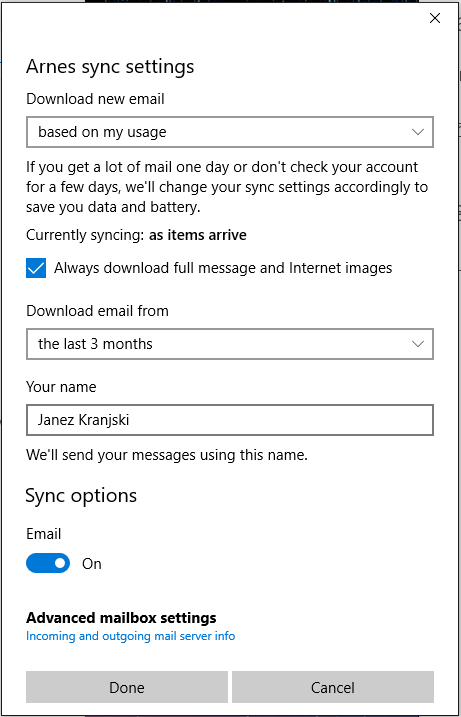This screenshot has width=461, height=717.
Task: Focus the Your name field containing Janez Kranjski
Action: coord(230,420)
